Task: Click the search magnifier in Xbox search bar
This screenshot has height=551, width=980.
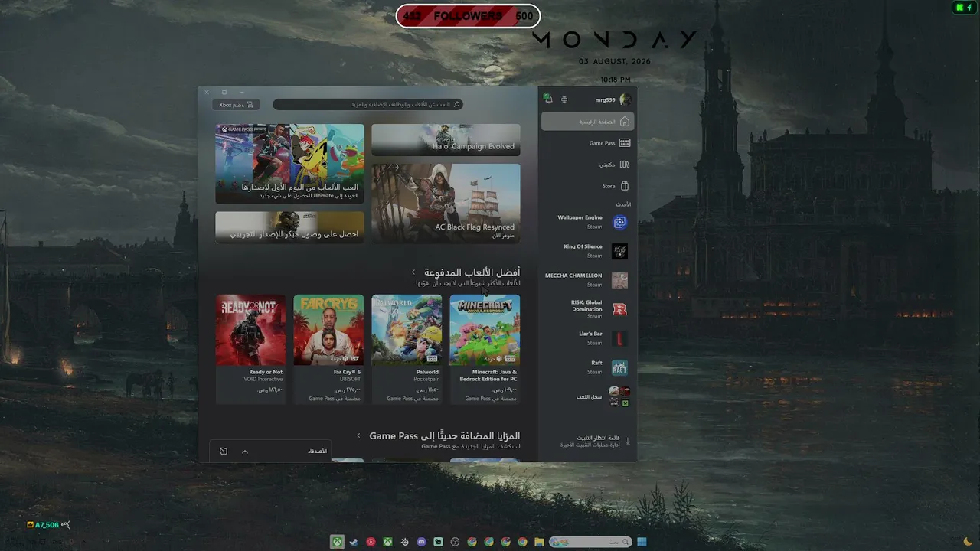Action: tap(457, 104)
